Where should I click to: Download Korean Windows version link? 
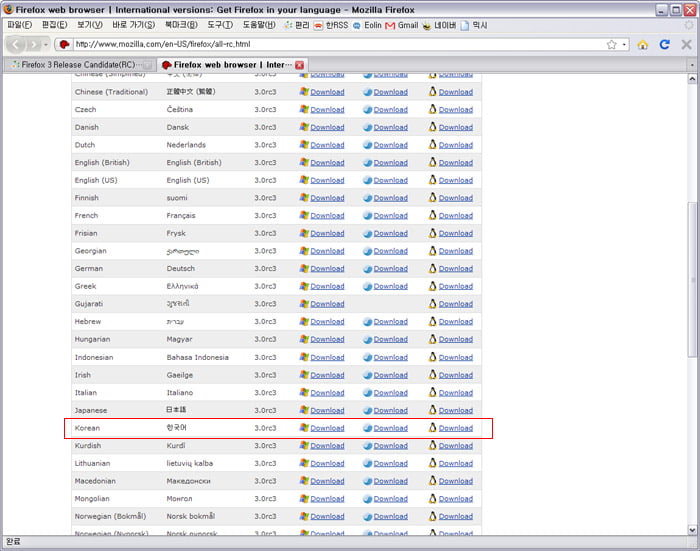click(x=327, y=428)
